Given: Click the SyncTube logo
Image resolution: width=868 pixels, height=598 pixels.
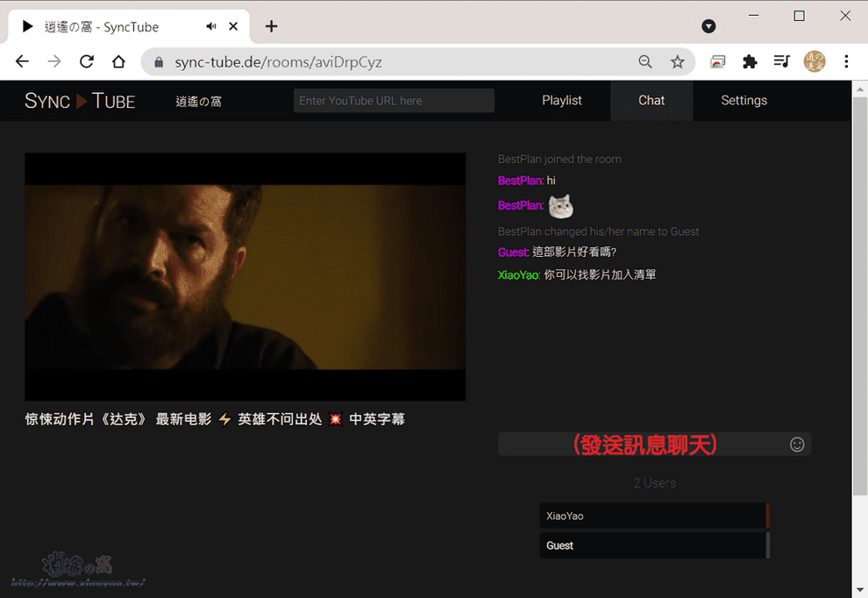Looking at the screenshot, I should [x=79, y=100].
